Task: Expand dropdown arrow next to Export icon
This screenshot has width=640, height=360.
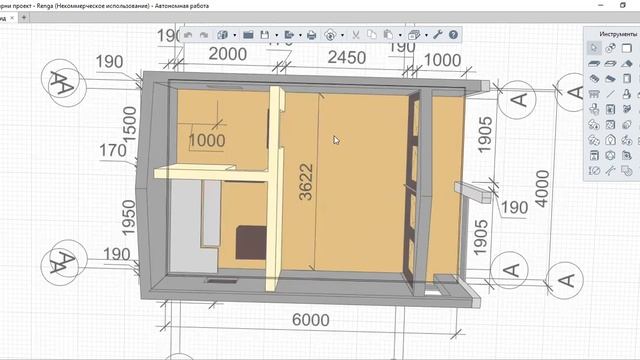Action: (300, 36)
